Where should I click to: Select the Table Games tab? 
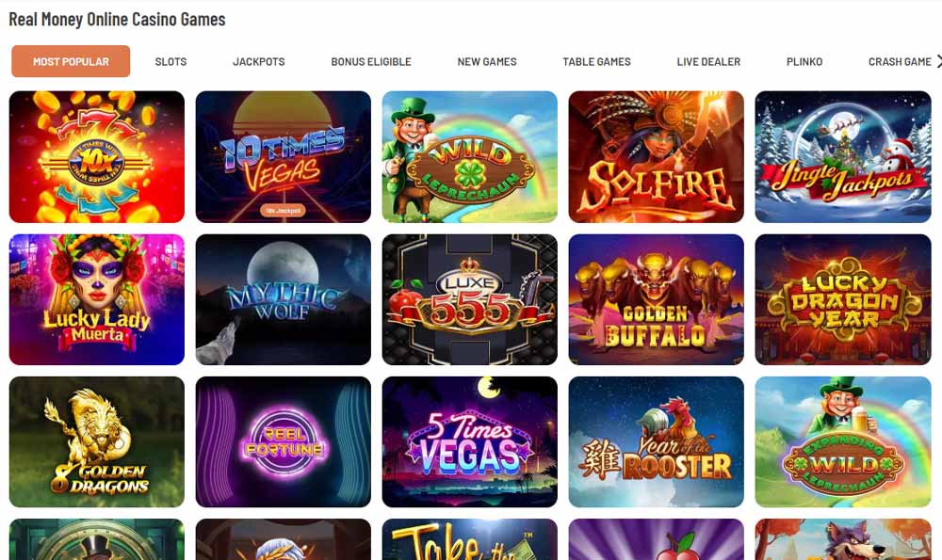[596, 61]
